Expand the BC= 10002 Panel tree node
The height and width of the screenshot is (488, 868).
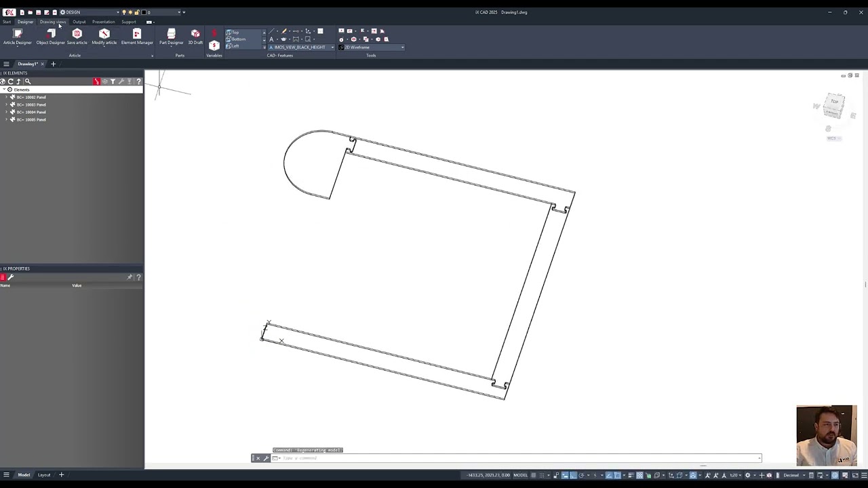tap(6, 97)
